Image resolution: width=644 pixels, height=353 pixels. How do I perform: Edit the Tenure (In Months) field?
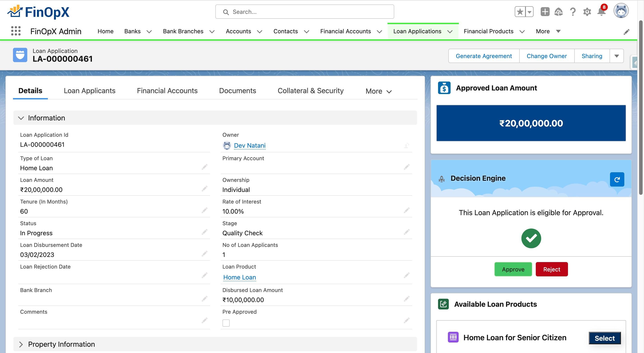[205, 210]
